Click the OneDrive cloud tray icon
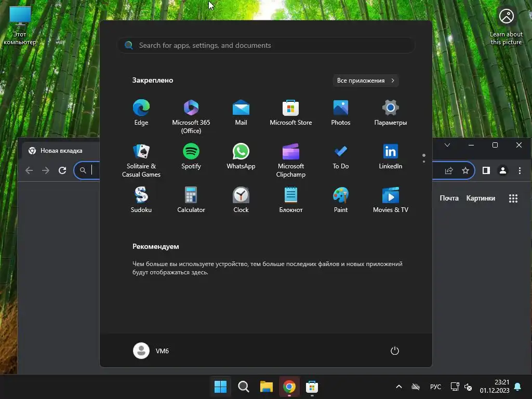Screen dimensions: 532x399 416,387
